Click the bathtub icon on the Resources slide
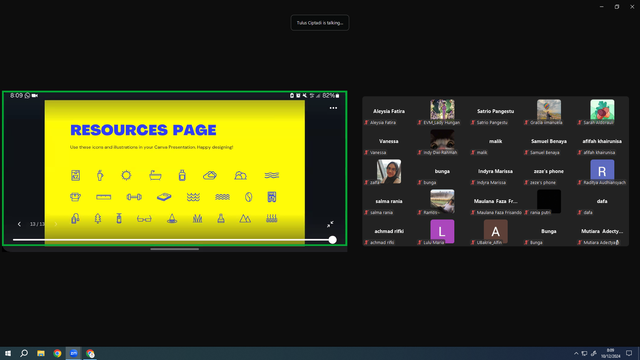 [x=155, y=176]
